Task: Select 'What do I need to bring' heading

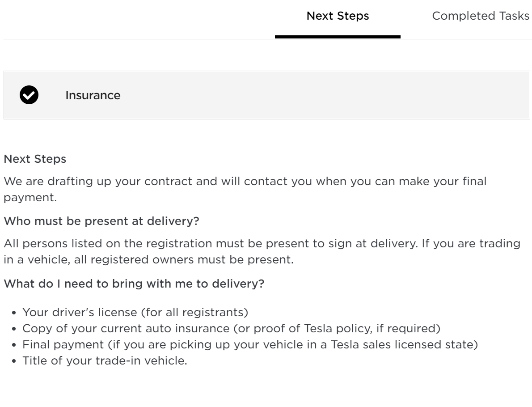Action: tap(134, 284)
